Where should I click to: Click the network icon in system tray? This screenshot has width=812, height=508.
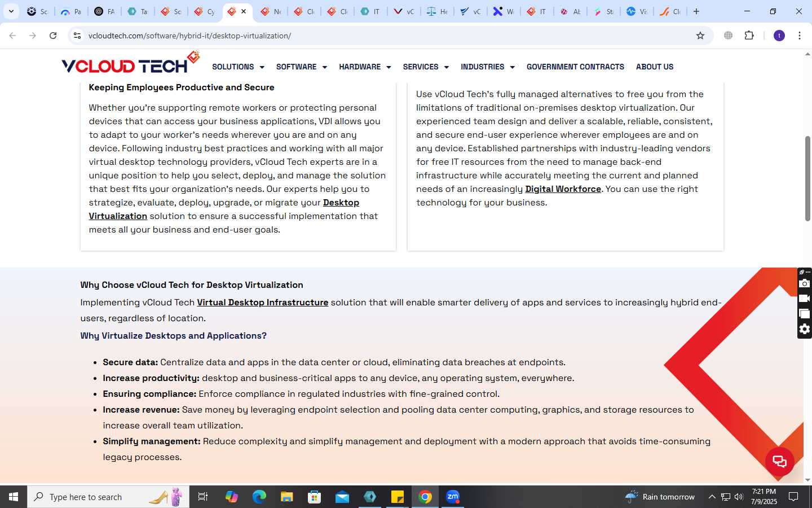click(726, 497)
